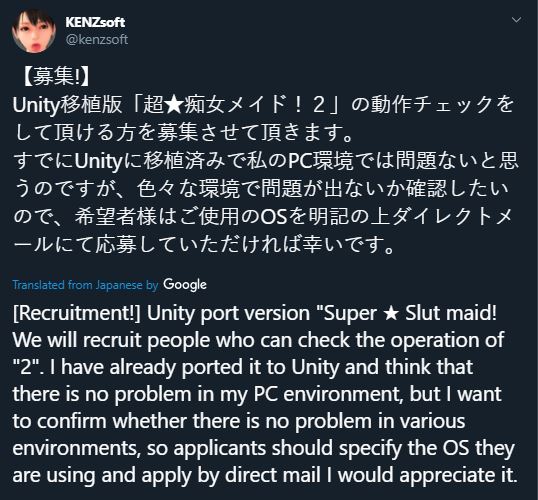Click the Japanese line starting "して頂ける方"
538x500 pixels.
coord(184,133)
